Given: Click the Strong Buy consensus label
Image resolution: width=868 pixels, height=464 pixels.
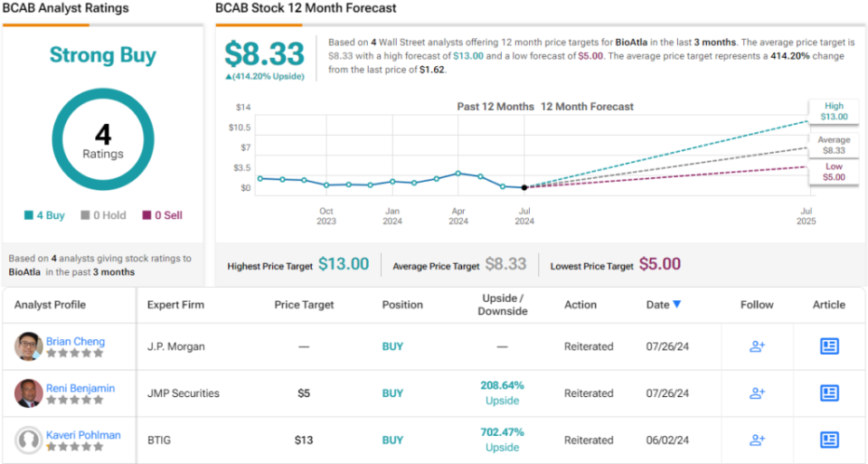Looking at the screenshot, I should pos(103,55).
